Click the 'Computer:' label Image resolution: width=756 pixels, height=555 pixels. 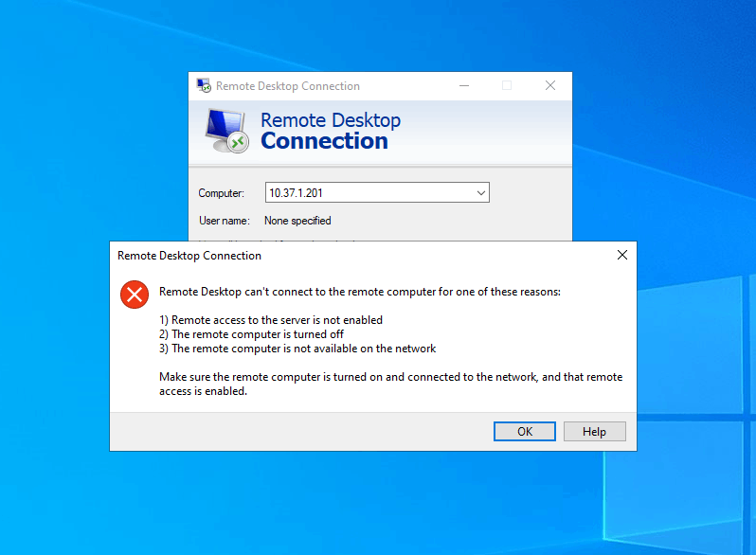click(x=222, y=193)
